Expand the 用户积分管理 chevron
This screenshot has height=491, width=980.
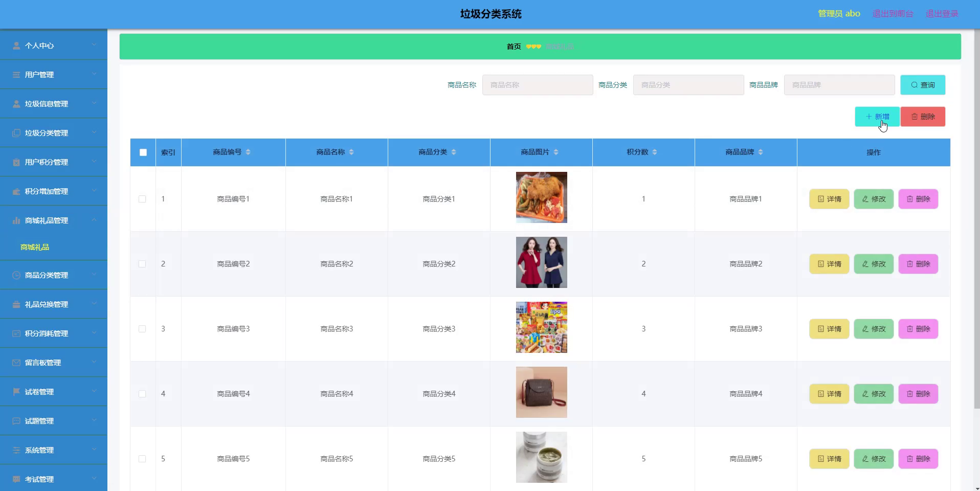pyautogui.click(x=94, y=162)
